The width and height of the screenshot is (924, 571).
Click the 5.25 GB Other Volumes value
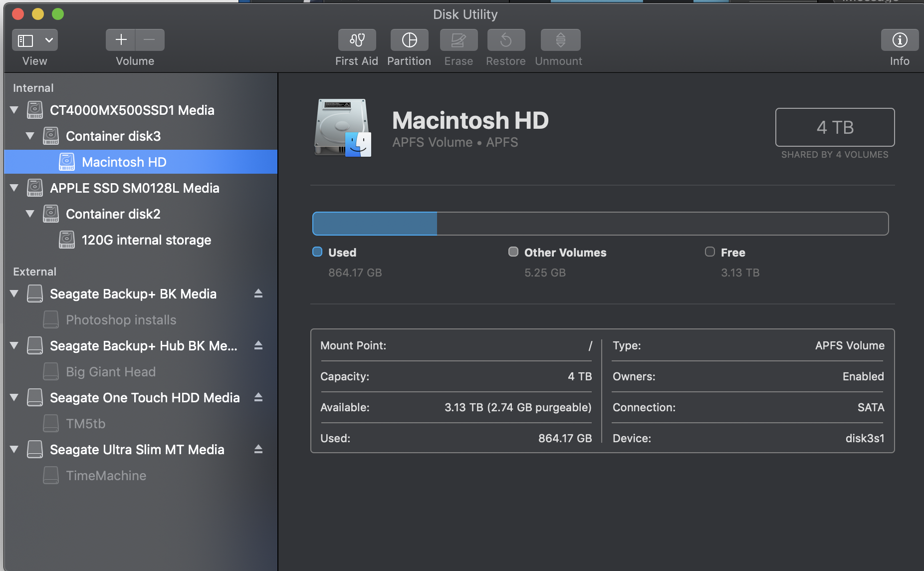(x=545, y=273)
